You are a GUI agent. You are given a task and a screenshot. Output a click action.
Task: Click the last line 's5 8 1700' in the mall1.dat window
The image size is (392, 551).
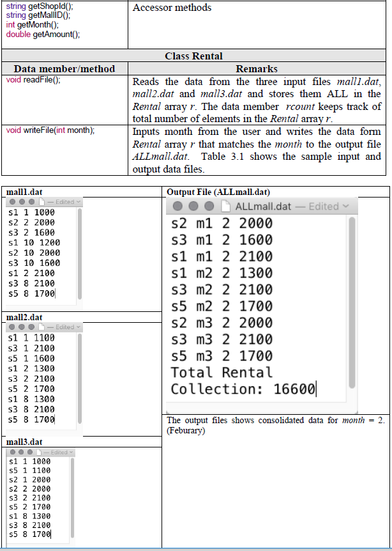[31, 293]
